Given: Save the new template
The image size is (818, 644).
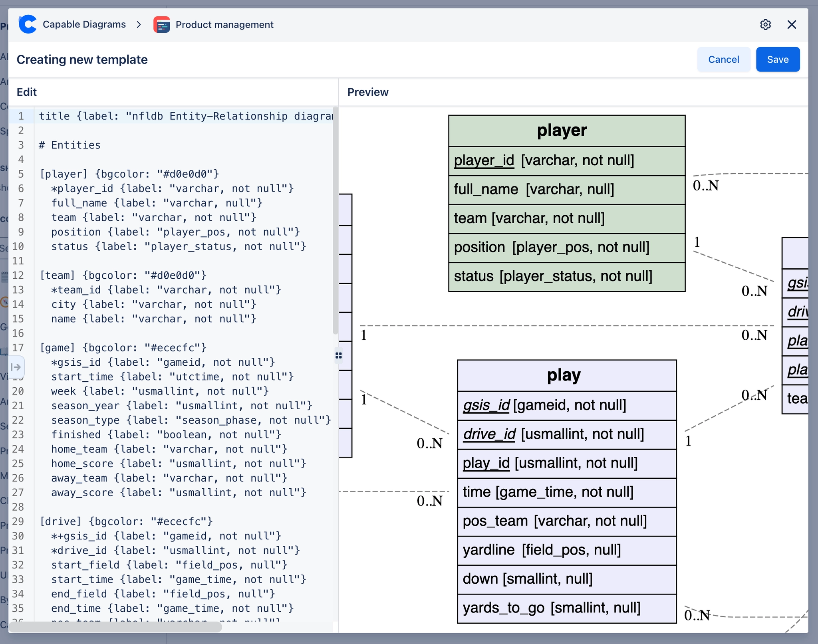Looking at the screenshot, I should pos(777,59).
